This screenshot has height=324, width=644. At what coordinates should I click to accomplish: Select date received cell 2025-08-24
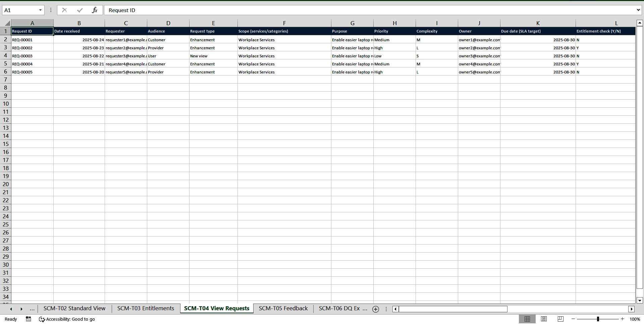79,40
